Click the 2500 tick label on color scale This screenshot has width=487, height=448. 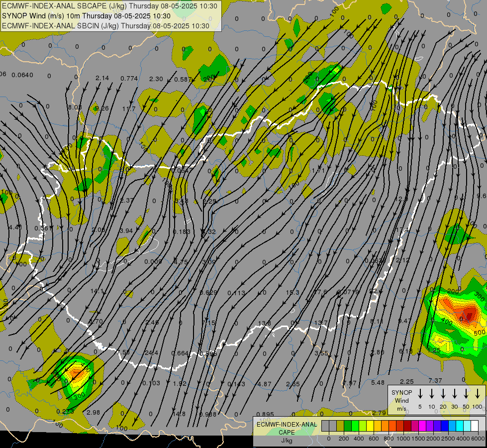point(448,439)
